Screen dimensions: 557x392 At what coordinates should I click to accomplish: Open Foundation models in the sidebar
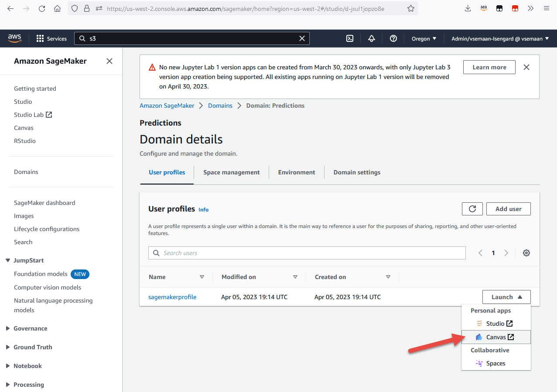41,274
